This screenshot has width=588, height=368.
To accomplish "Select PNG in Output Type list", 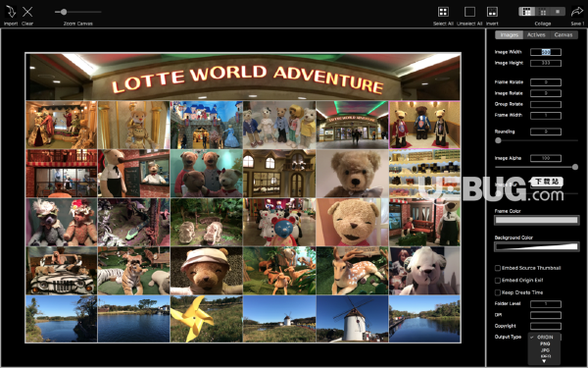I will pos(545,343).
